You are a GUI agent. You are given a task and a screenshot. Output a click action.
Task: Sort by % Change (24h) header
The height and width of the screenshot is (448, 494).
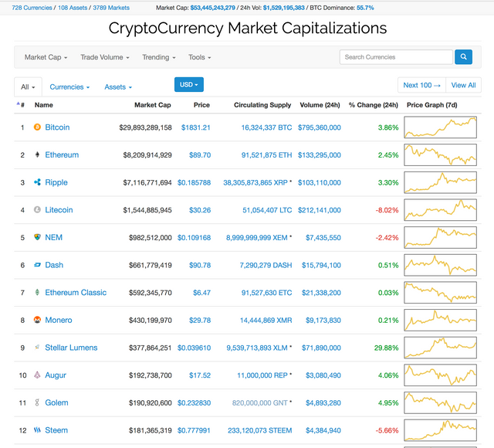click(374, 105)
